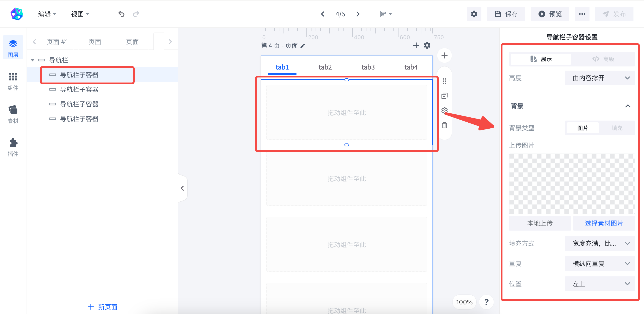Open the 插件 plugins panel
Screen dimensions: 644x314
(x=13, y=147)
